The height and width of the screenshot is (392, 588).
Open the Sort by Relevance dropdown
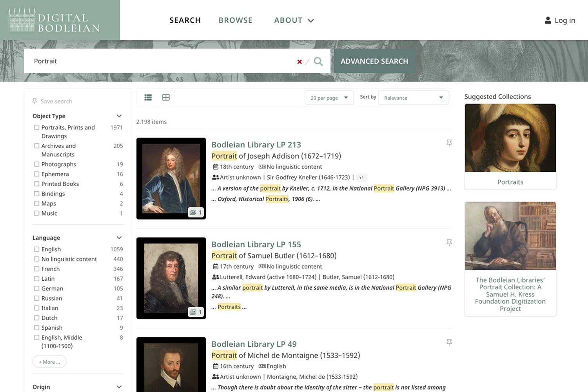pos(413,98)
